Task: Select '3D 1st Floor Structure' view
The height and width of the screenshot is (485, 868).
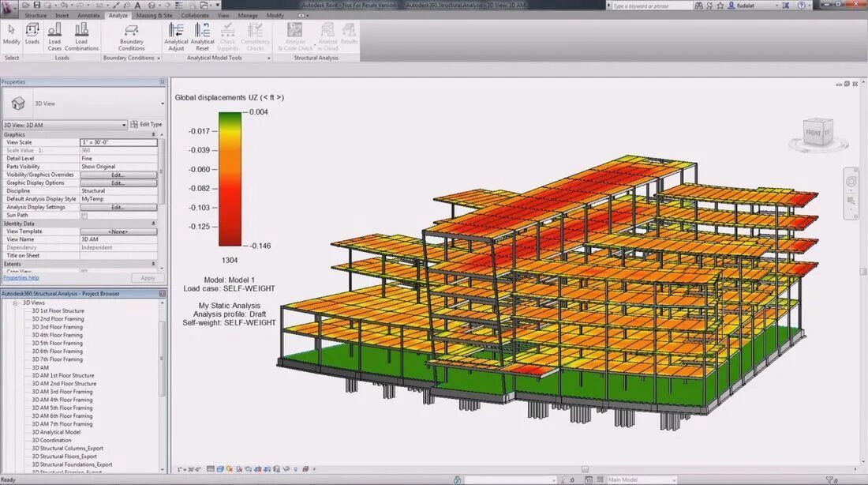Action: click(58, 311)
